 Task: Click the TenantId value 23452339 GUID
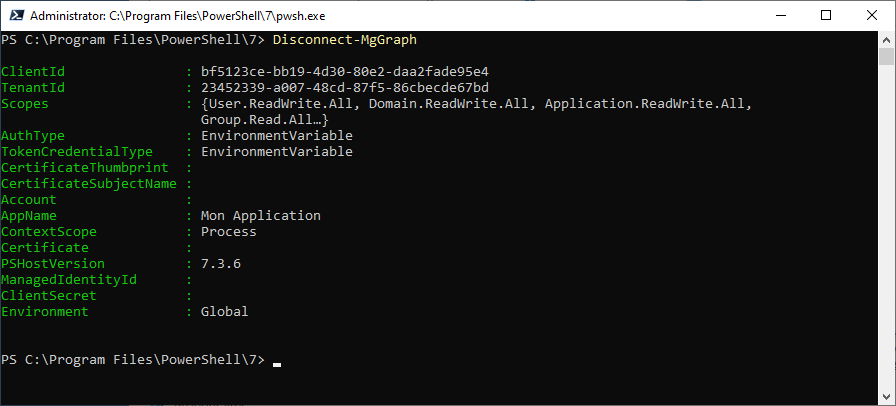point(345,87)
